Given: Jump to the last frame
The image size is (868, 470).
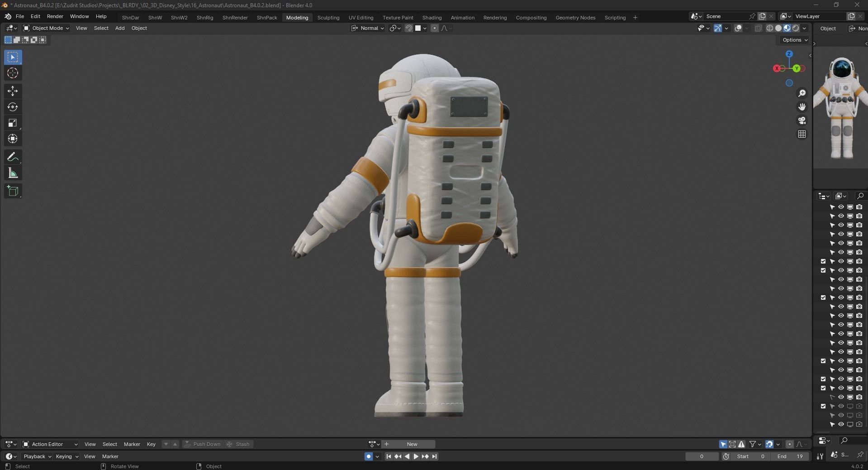Looking at the screenshot, I should [x=434, y=456].
